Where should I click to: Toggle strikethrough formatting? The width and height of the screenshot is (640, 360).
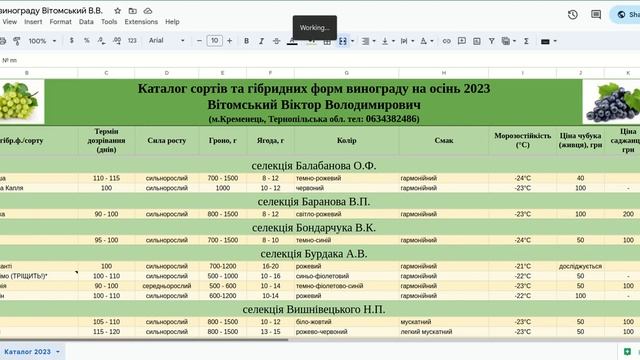276,41
